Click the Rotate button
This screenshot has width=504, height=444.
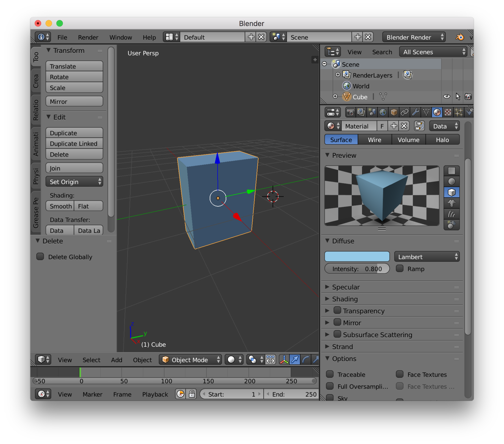pyautogui.click(x=74, y=77)
